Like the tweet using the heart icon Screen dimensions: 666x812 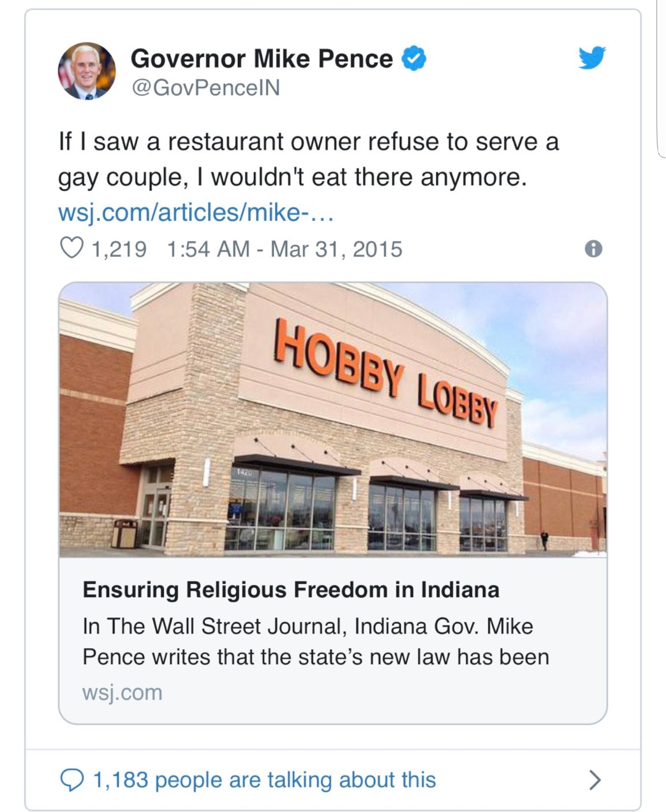pos(72,249)
